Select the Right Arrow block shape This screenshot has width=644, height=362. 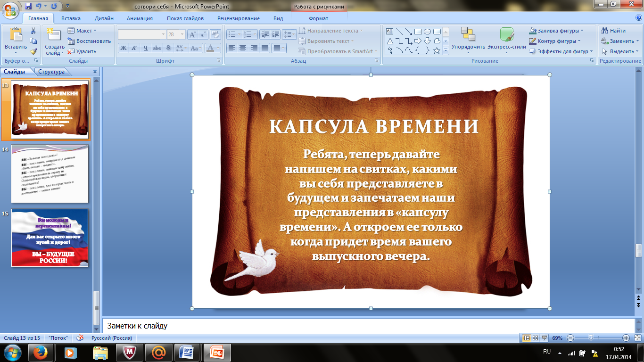point(418,41)
